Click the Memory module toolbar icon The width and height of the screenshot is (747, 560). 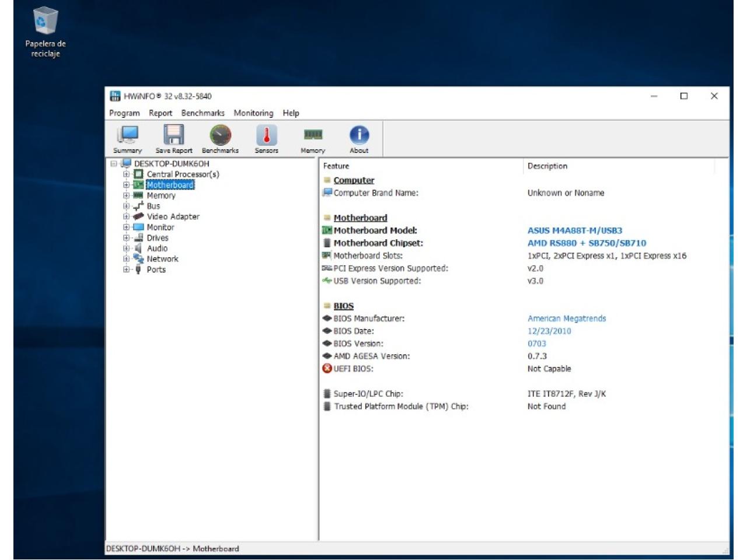click(313, 138)
